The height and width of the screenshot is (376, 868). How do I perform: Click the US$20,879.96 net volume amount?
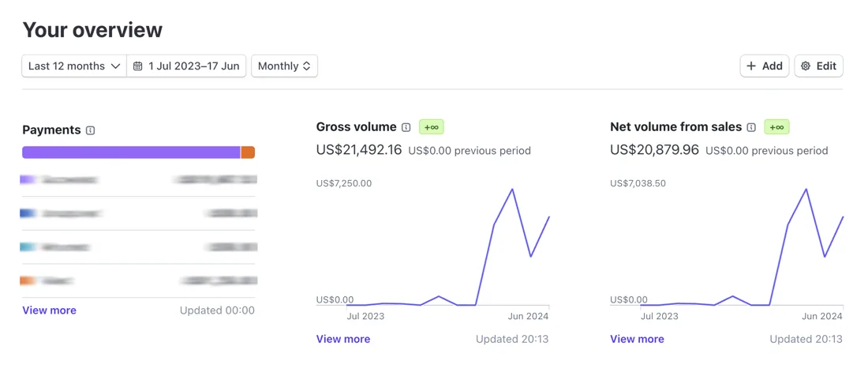tap(654, 150)
